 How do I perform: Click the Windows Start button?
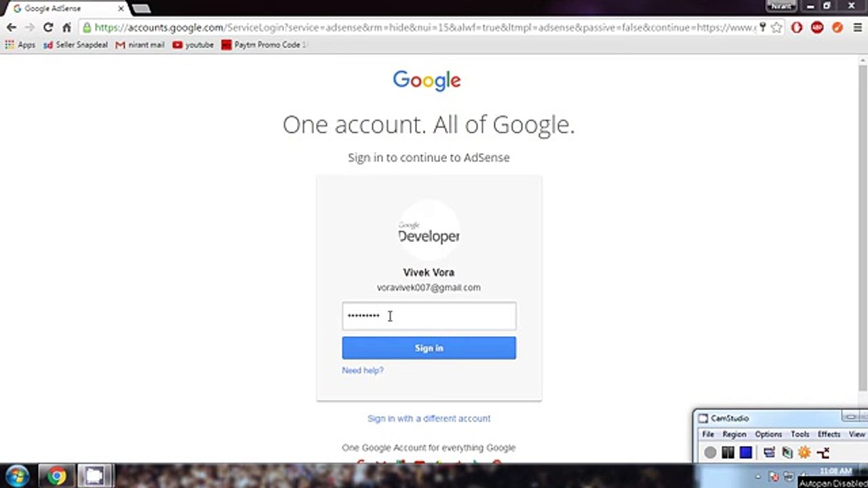click(x=16, y=476)
